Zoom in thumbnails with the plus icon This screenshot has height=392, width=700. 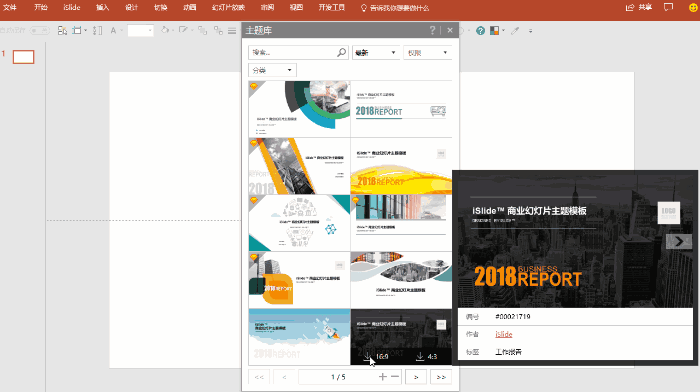click(x=383, y=377)
